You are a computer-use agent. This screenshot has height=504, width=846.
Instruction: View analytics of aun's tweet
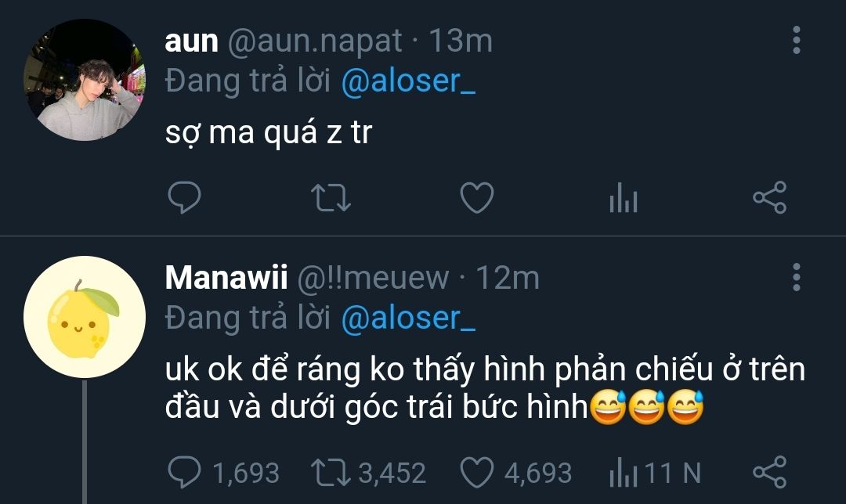pyautogui.click(x=624, y=199)
